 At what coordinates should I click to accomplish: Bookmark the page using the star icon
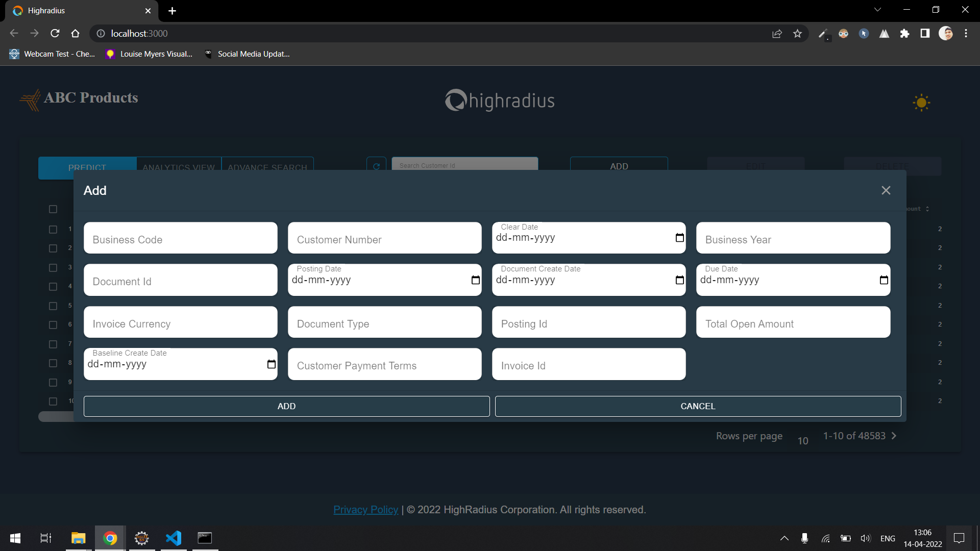tap(798, 33)
